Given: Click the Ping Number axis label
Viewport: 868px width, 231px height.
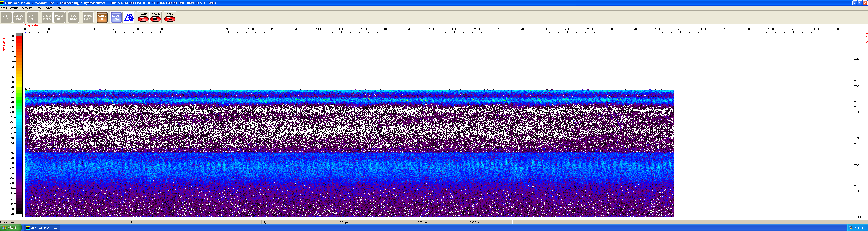Looking at the screenshot, I should pyautogui.click(x=32, y=25).
